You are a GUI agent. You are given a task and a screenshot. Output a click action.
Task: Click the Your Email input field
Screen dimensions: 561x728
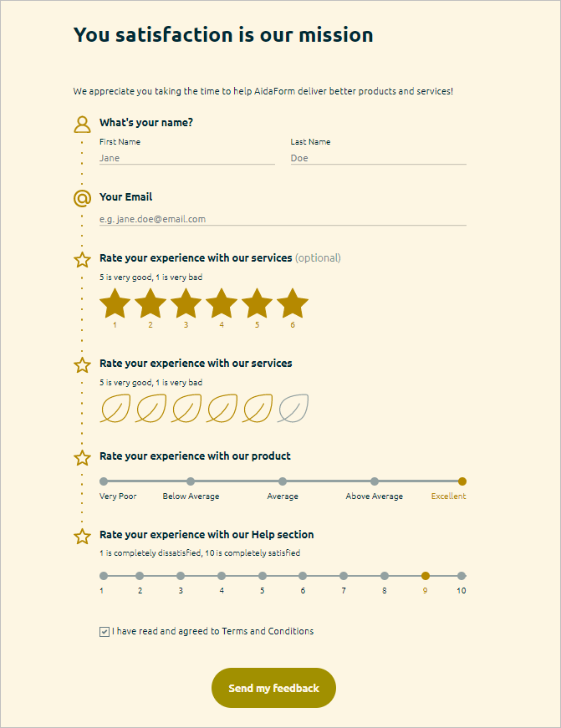[x=283, y=219]
